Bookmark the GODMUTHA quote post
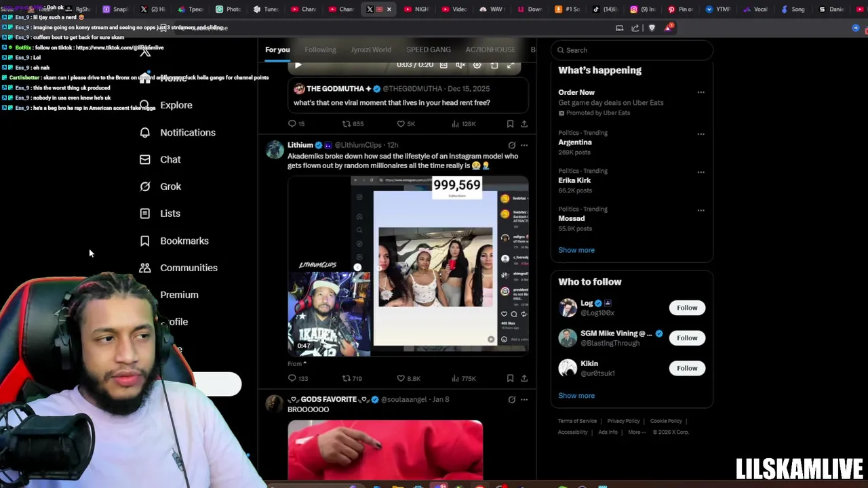868x488 pixels. (510, 124)
